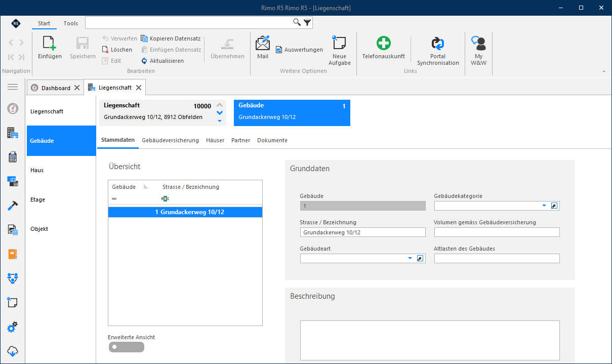Image resolution: width=612 pixels, height=364 pixels.
Task: Toggle the hamburger sidebar menu
Action: point(13,87)
